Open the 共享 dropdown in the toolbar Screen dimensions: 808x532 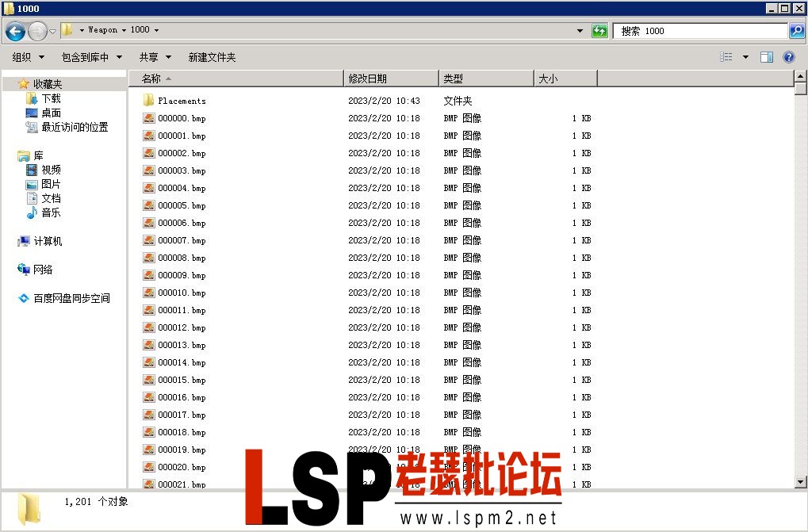[x=149, y=56]
